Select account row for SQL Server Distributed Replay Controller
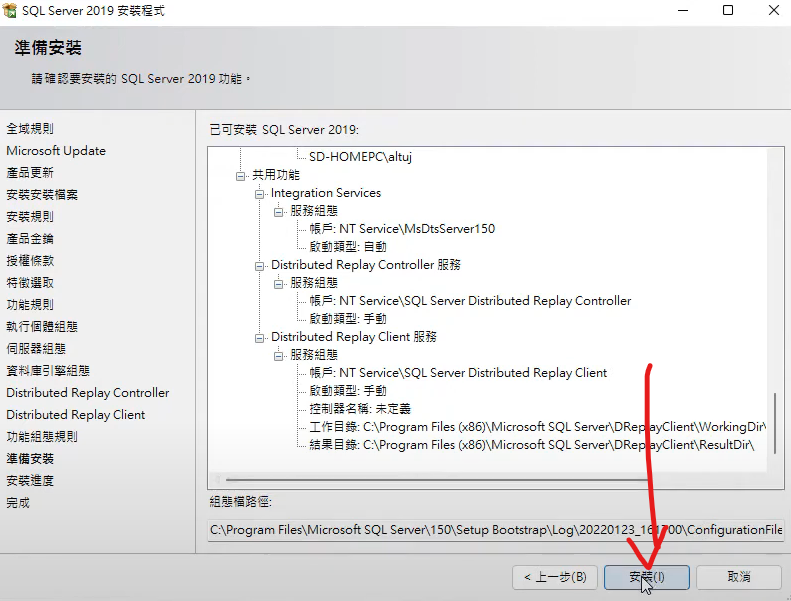 470,301
